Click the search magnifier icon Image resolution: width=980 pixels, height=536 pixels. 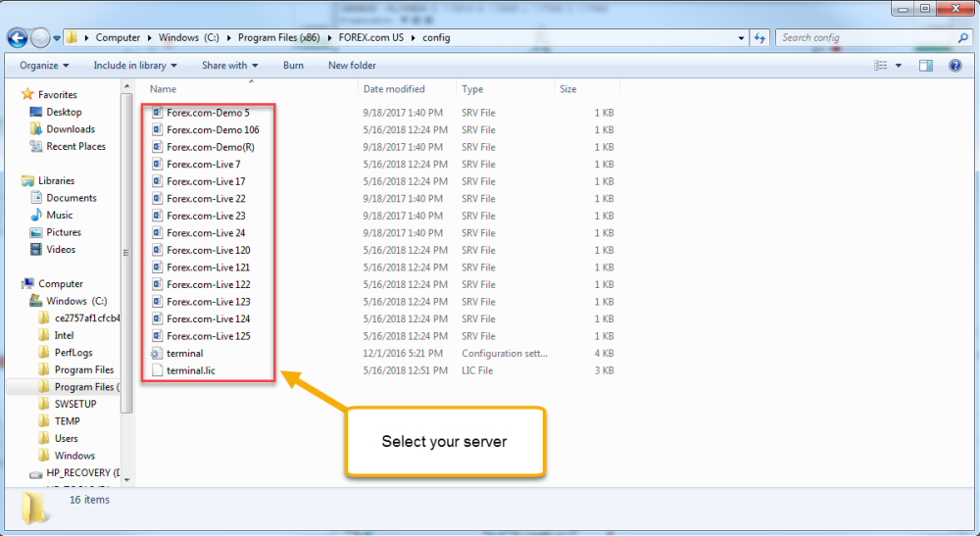[963, 38]
